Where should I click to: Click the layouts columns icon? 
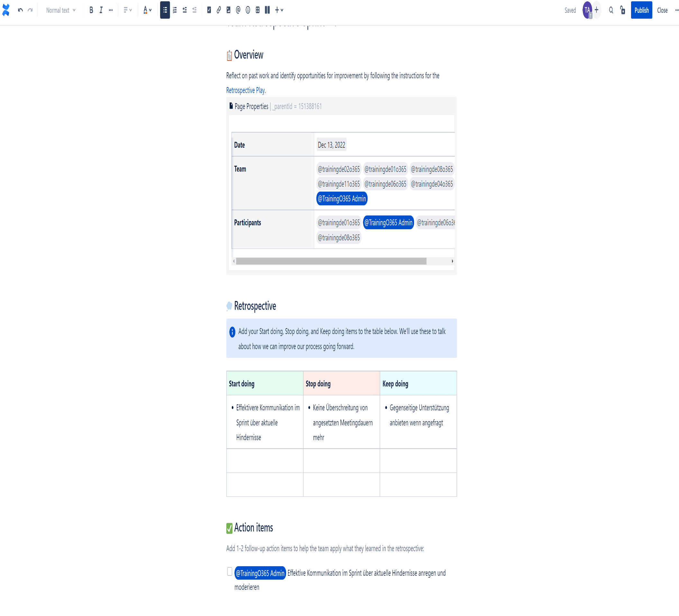[x=267, y=10]
